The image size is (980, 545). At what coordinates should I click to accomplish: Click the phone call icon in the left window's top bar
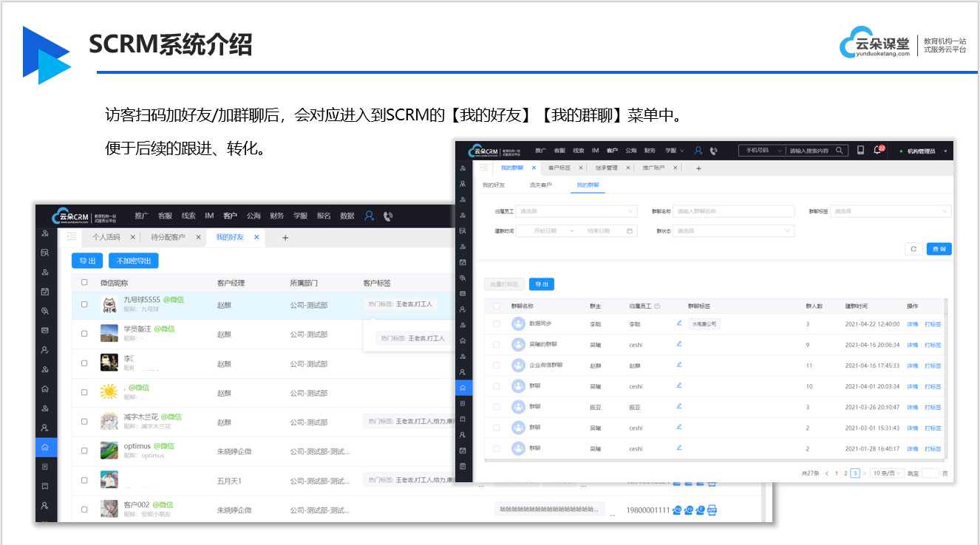388,216
